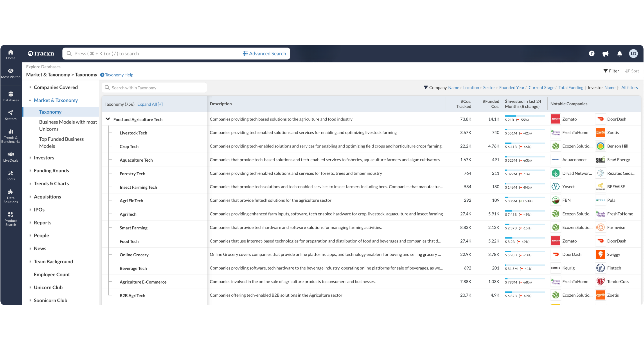Open the help question mark icon
Image resolution: width=644 pixels, height=350 pixels.
[x=591, y=54]
